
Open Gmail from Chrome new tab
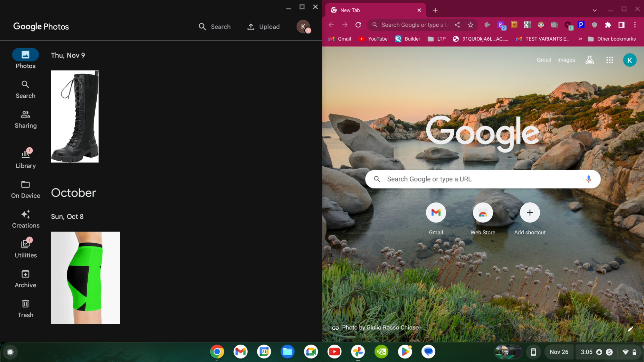(x=436, y=213)
